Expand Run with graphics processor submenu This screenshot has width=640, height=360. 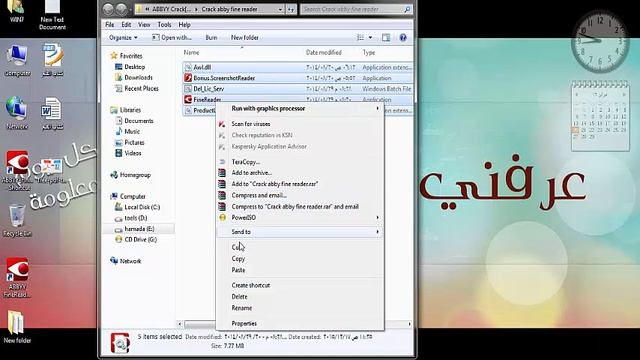click(x=377, y=109)
